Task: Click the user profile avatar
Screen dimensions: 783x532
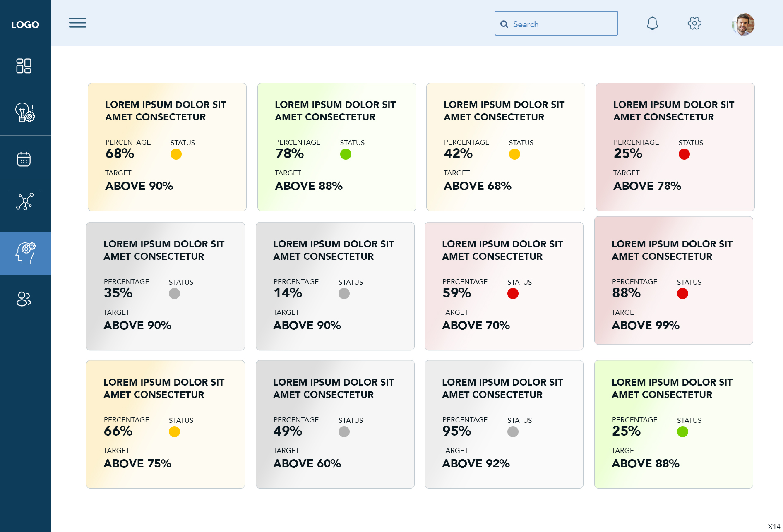Action: pyautogui.click(x=743, y=24)
